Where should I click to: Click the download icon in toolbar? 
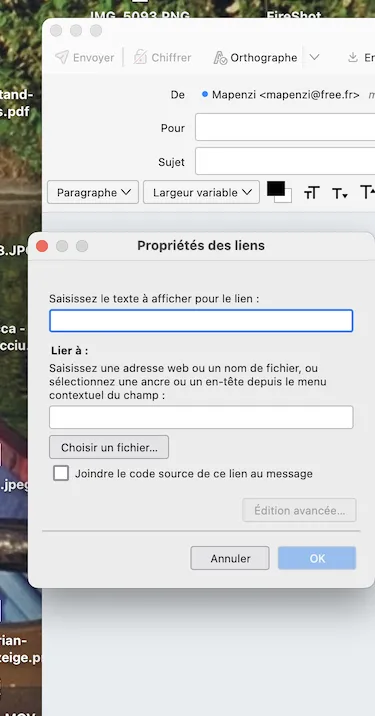pyautogui.click(x=353, y=58)
